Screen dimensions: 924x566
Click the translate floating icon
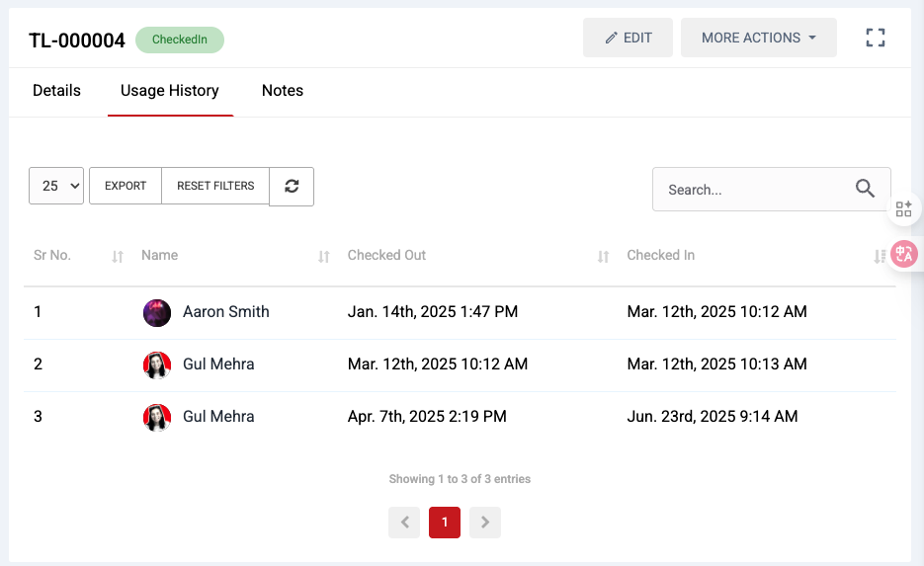pos(904,254)
